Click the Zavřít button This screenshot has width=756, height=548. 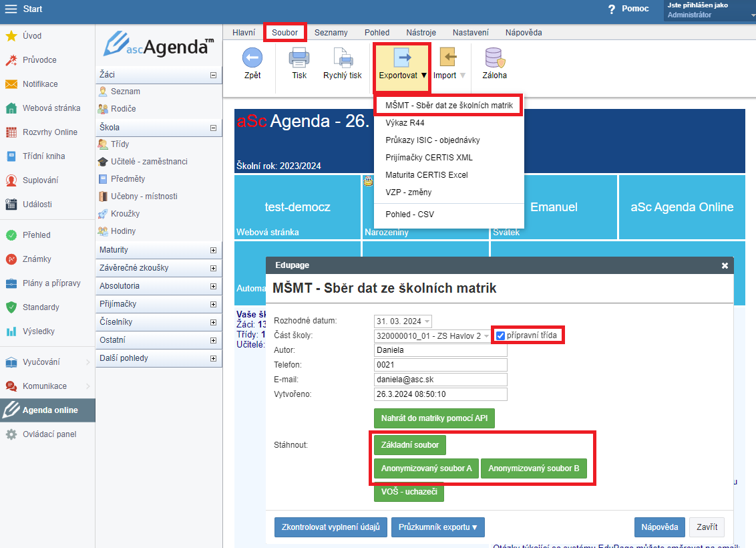click(x=707, y=527)
